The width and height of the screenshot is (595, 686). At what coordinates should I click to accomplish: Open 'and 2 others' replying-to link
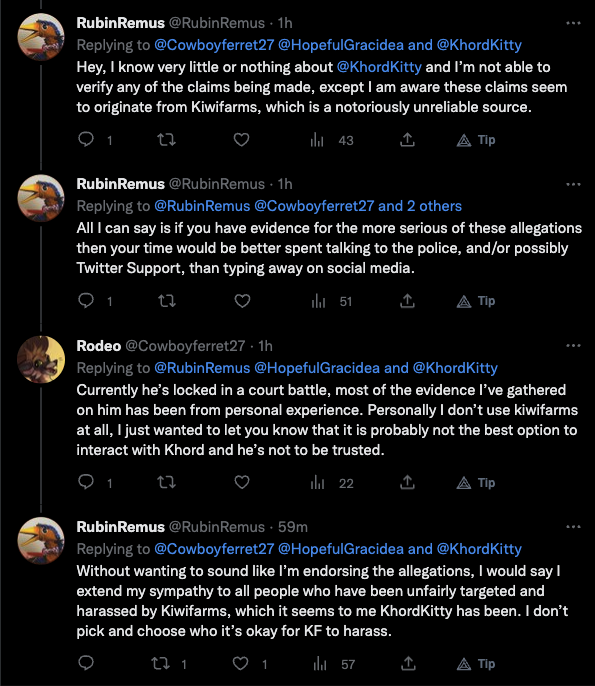click(x=420, y=206)
